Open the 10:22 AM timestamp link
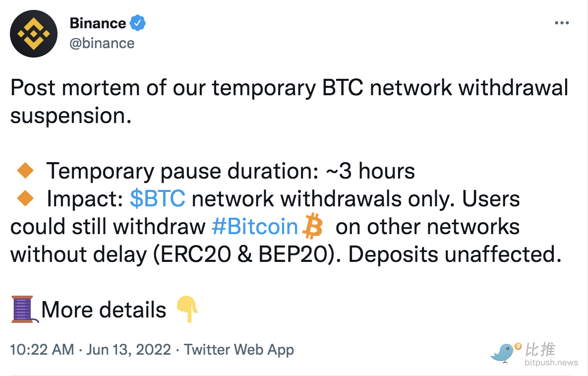 click(42, 350)
